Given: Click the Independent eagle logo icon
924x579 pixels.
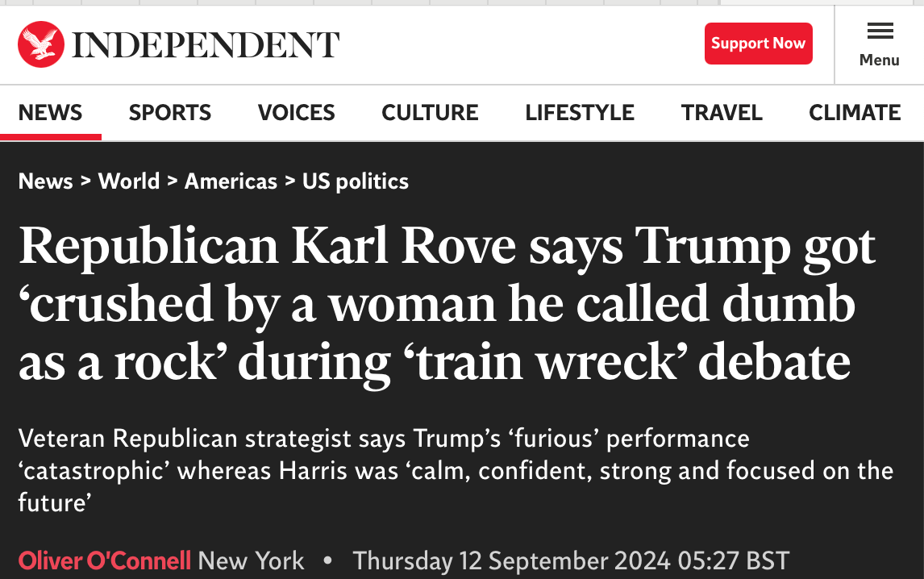Looking at the screenshot, I should coord(40,44).
